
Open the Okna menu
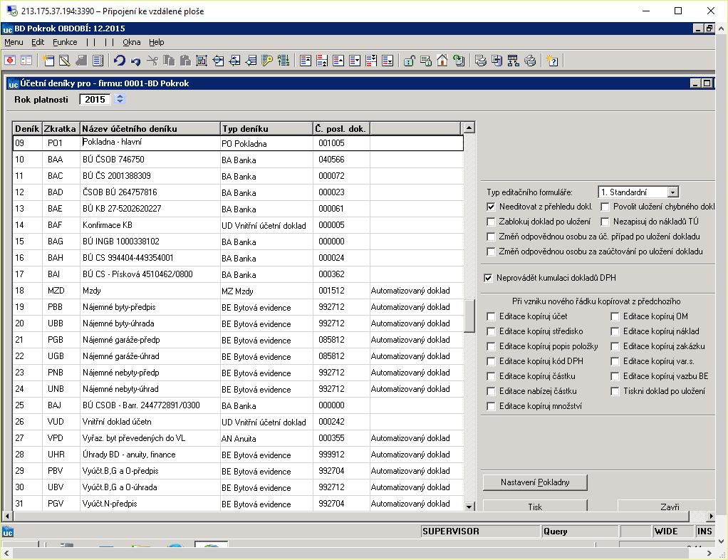[131, 42]
